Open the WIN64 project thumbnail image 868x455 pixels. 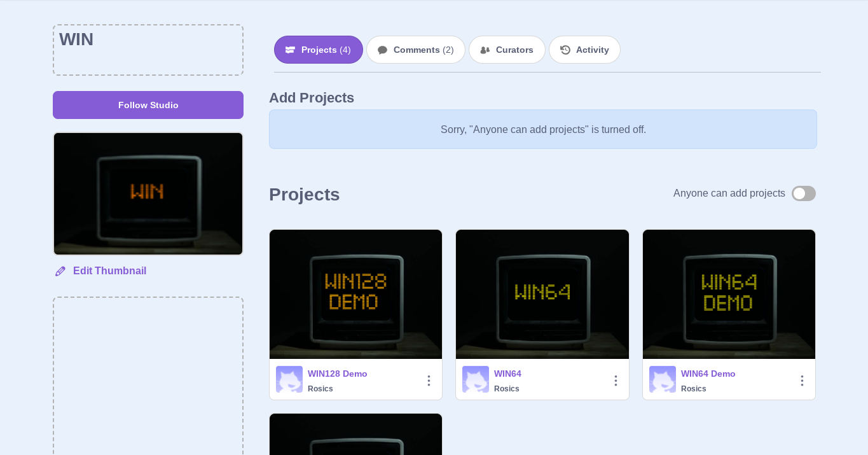point(542,294)
